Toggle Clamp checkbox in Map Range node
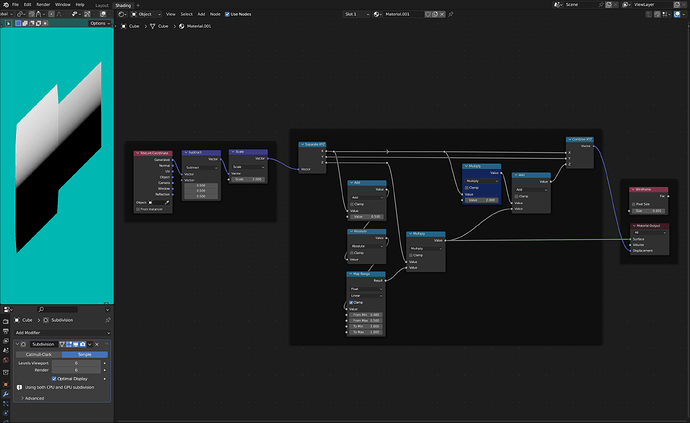This screenshot has width=690, height=423. point(351,302)
